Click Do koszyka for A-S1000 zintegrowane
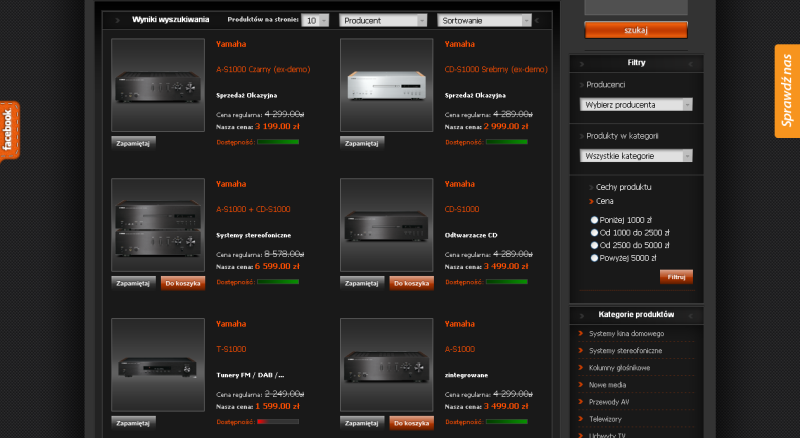This screenshot has width=800, height=438. (411, 423)
